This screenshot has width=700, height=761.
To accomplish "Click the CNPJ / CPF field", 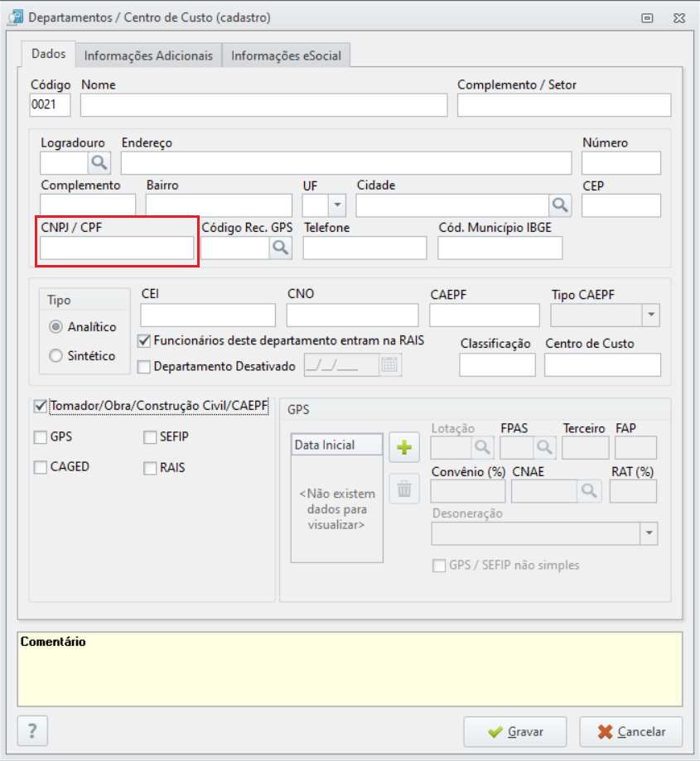I will pos(117,248).
